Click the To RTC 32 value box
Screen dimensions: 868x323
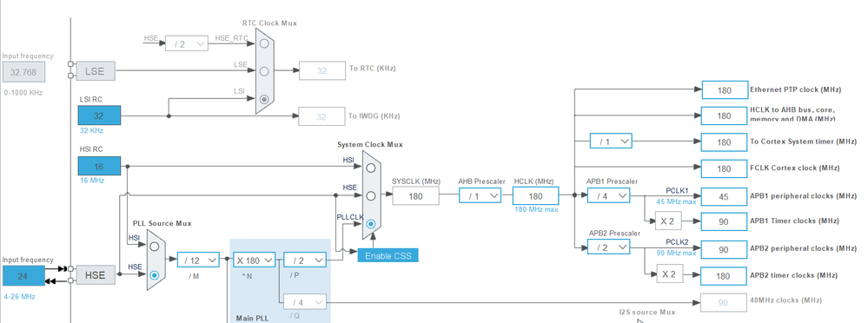[x=322, y=71]
